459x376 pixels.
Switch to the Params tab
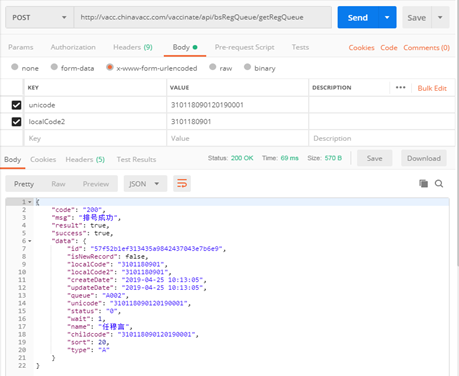(x=21, y=47)
